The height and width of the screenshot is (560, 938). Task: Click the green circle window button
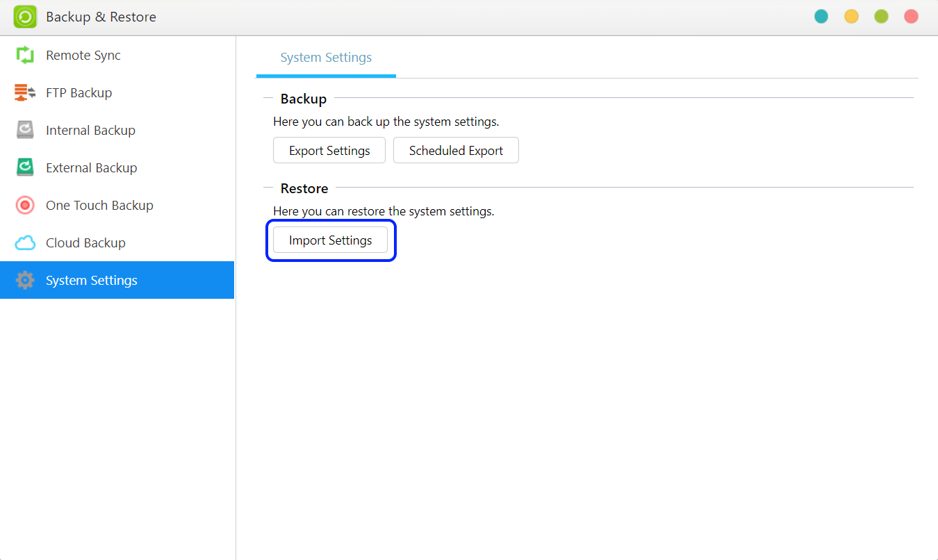pos(881,17)
